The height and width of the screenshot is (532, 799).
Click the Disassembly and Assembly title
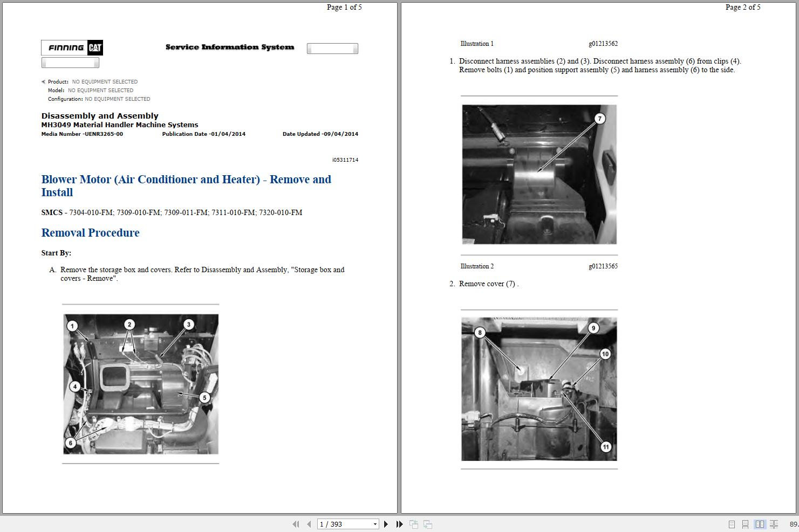pos(100,116)
